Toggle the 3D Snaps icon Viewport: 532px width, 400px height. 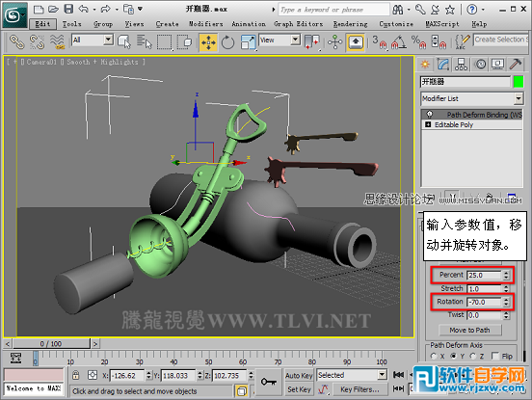click(380, 42)
